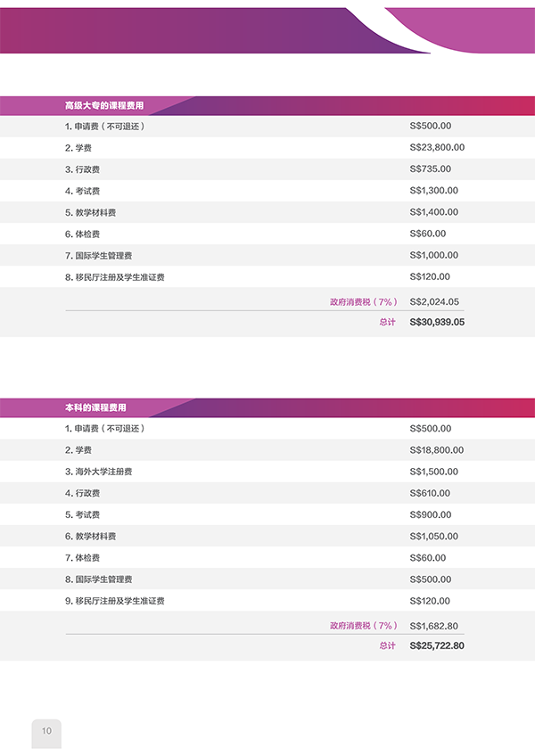This screenshot has width=535, height=756.
Task: Click the S$1,682.80 tax amount
Action: click(433, 626)
